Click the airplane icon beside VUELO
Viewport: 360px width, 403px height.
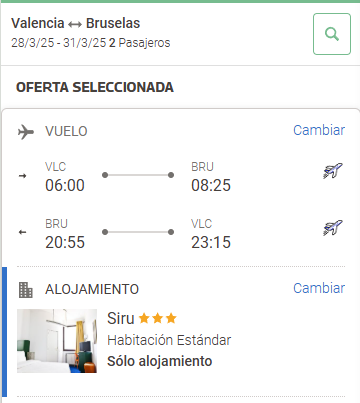[x=26, y=132]
